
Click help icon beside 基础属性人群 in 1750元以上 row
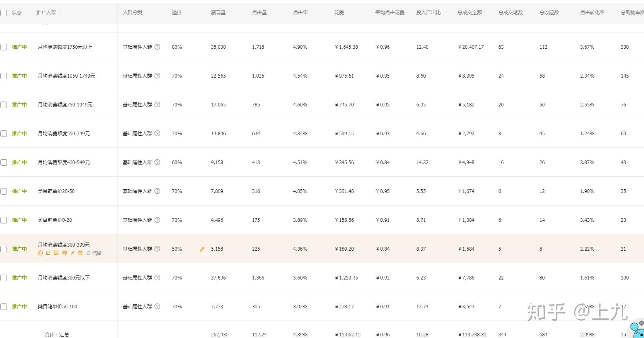click(x=157, y=47)
